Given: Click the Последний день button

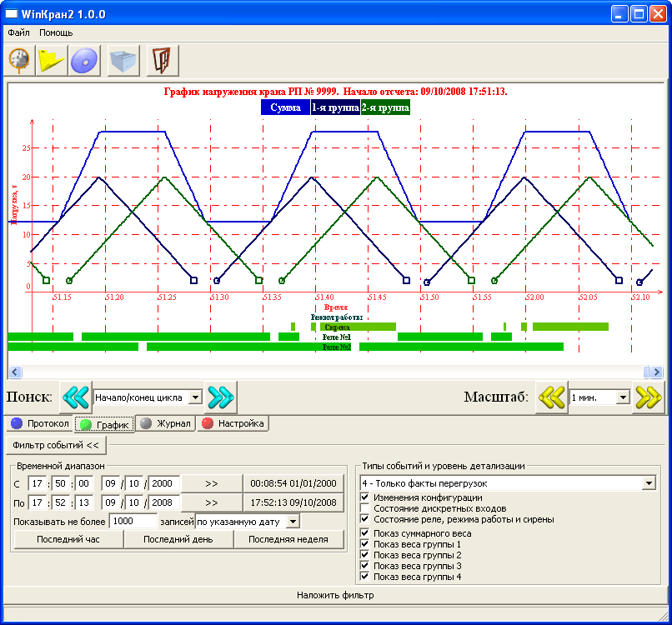Looking at the screenshot, I should tap(178, 539).
